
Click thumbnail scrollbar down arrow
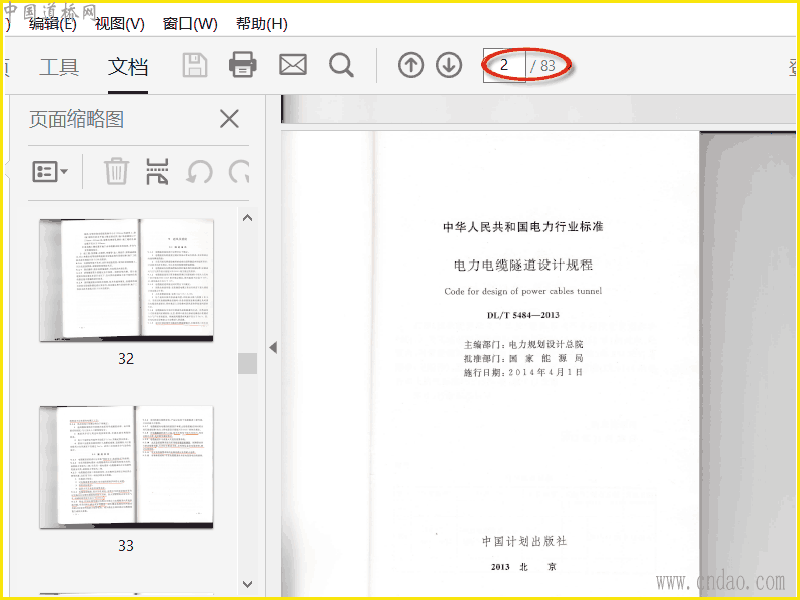click(x=247, y=584)
